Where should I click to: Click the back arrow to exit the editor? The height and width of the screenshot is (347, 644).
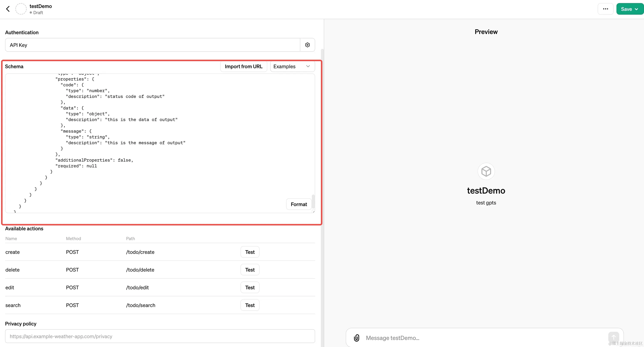[x=8, y=9]
